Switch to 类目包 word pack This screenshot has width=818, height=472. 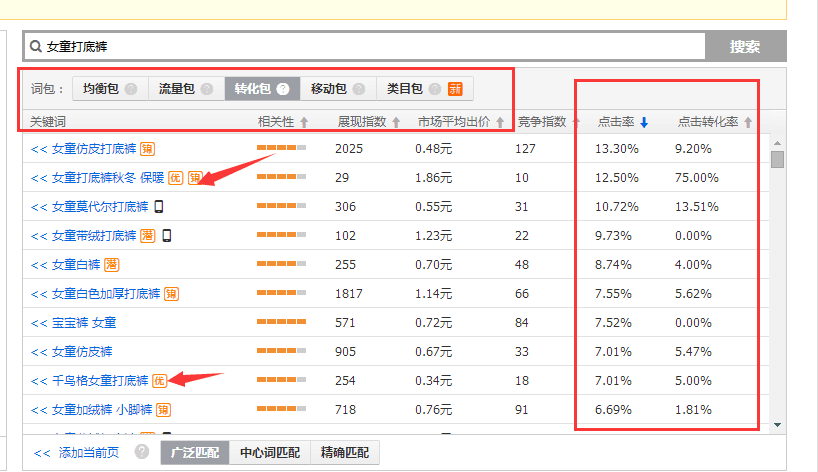[425, 89]
